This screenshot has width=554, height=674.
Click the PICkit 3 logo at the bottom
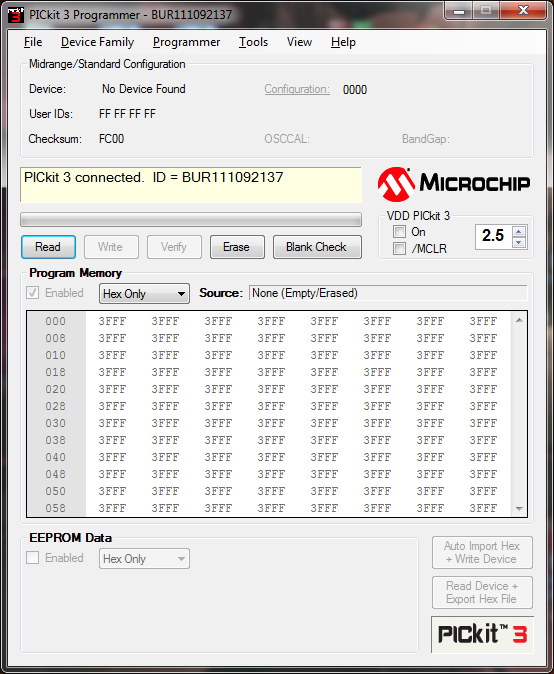(x=482, y=634)
